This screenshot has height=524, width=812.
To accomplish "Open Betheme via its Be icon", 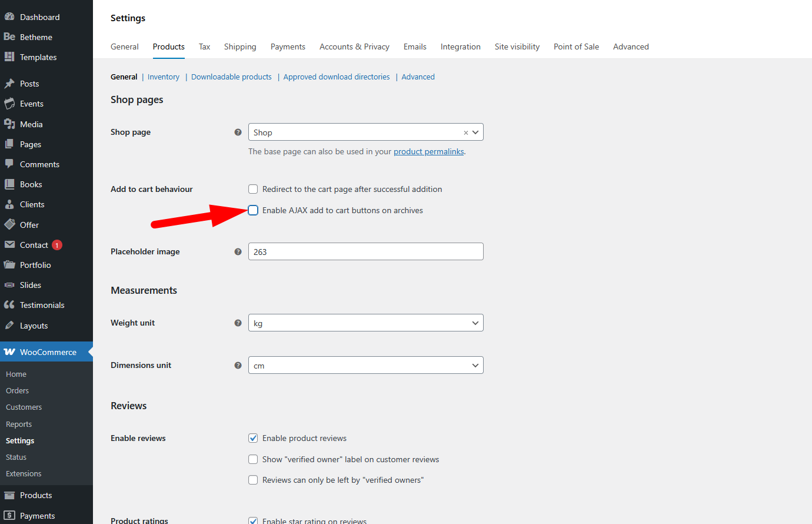I will pyautogui.click(x=9, y=37).
